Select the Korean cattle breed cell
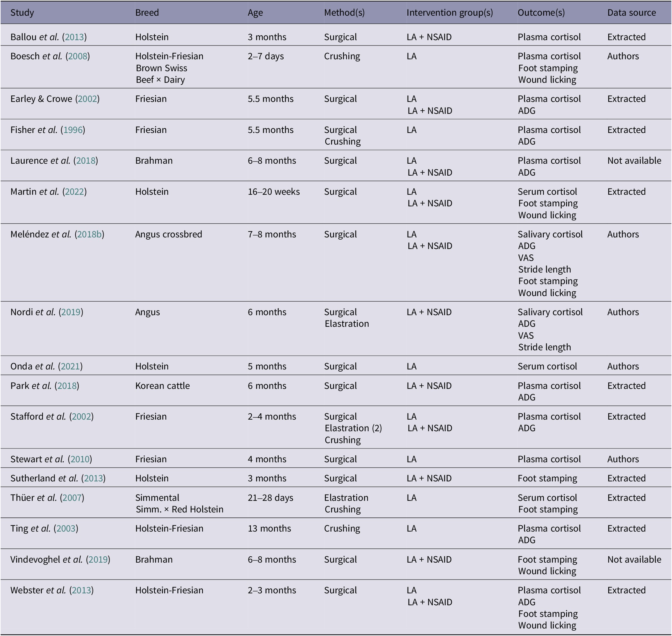 [x=163, y=385]
